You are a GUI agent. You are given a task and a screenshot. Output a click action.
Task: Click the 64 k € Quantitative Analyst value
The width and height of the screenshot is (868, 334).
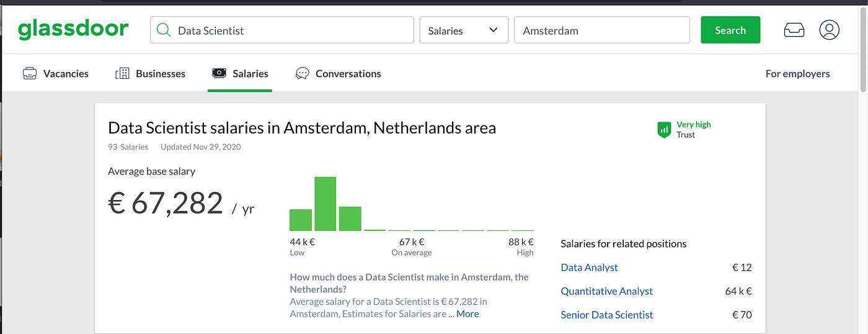click(738, 291)
